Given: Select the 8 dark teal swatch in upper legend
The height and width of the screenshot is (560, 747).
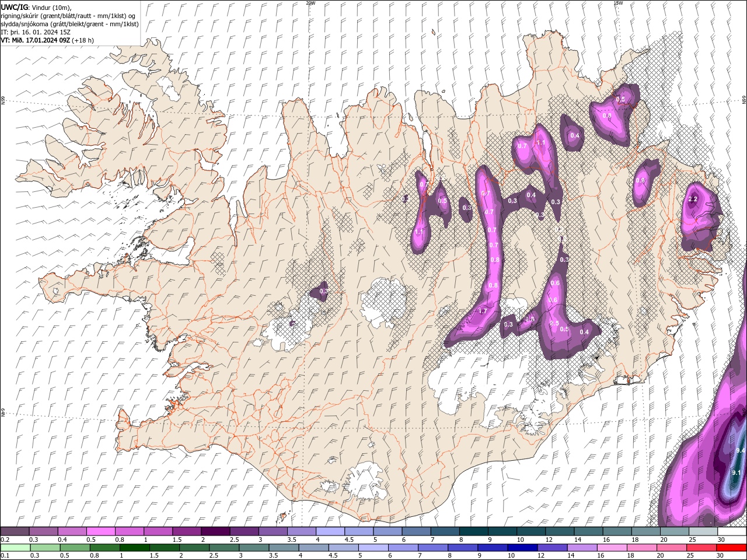Looking at the screenshot, I should pyautogui.click(x=473, y=531).
